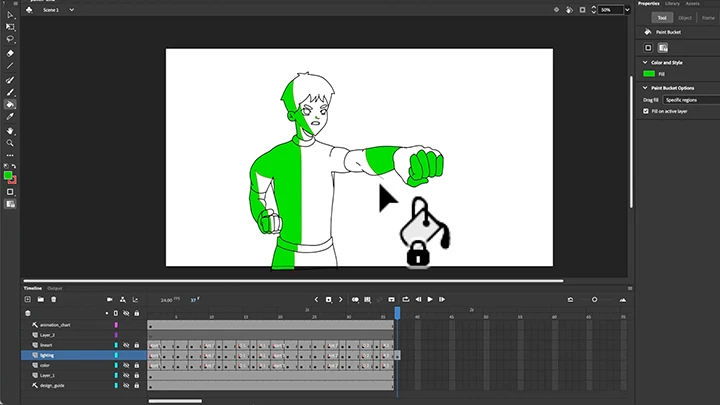Click the center stage icon
Image resolution: width=720 pixels, height=405 pixels.
pos(557,10)
